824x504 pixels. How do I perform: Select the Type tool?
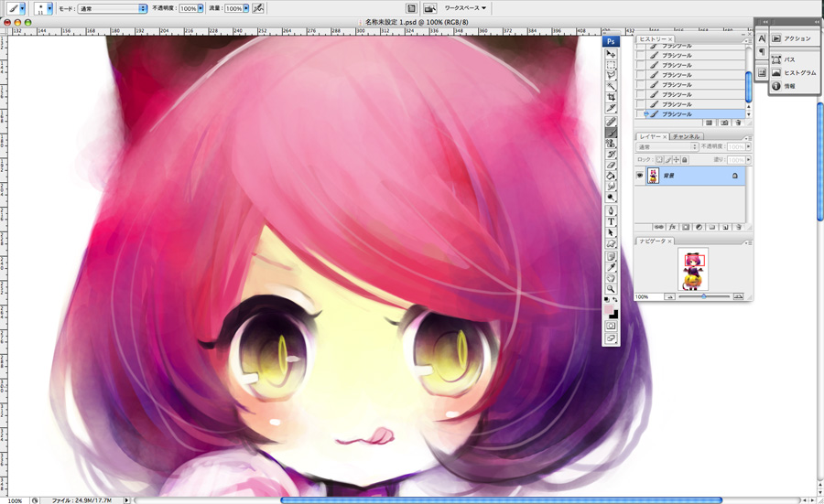(x=611, y=221)
